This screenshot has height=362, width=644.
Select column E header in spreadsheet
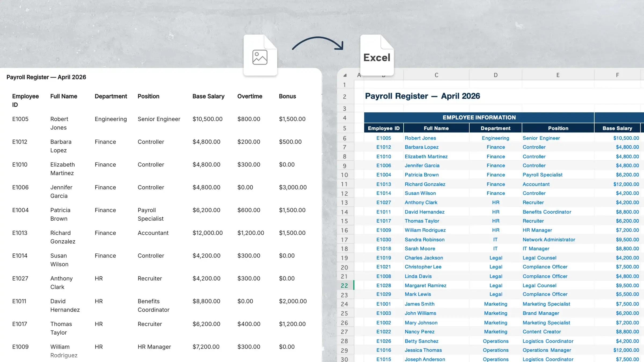pos(558,75)
